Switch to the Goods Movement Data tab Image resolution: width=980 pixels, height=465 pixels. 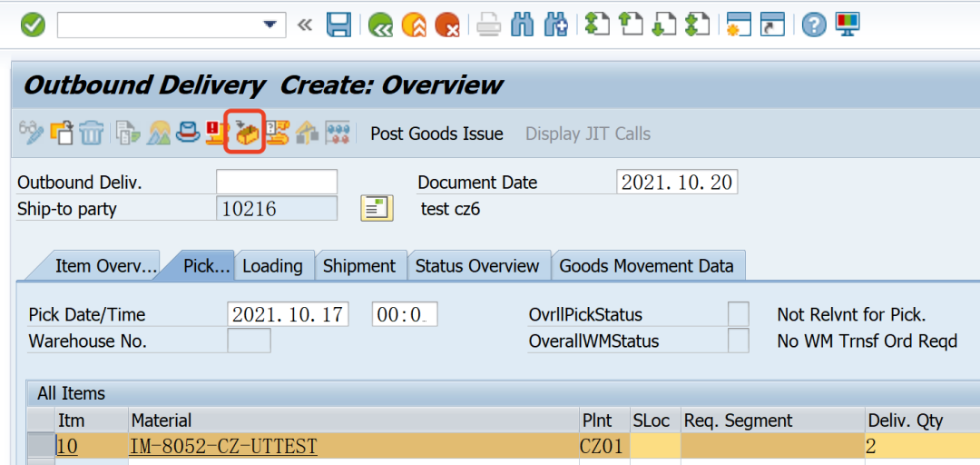(646, 266)
